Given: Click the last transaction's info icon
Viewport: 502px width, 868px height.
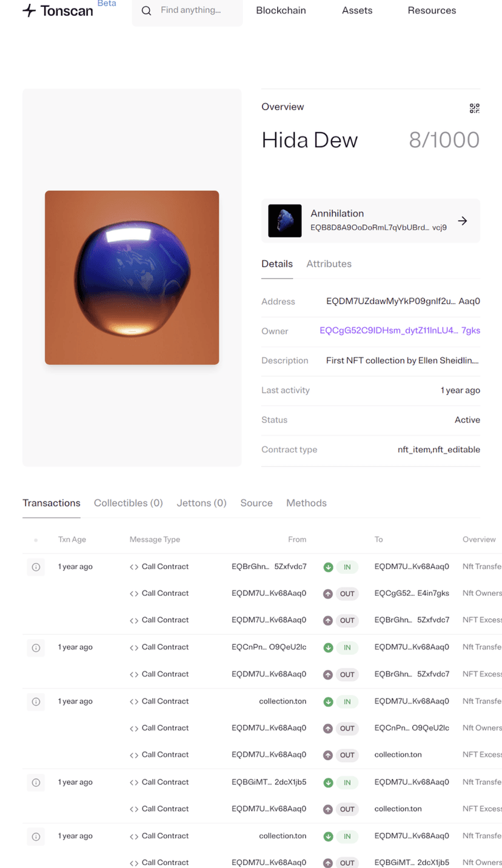Looking at the screenshot, I should 36,836.
